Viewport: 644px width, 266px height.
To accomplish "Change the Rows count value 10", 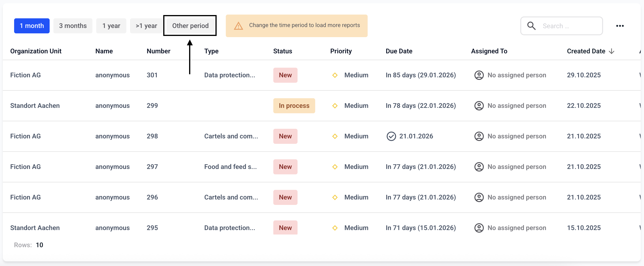I will pos(40,245).
